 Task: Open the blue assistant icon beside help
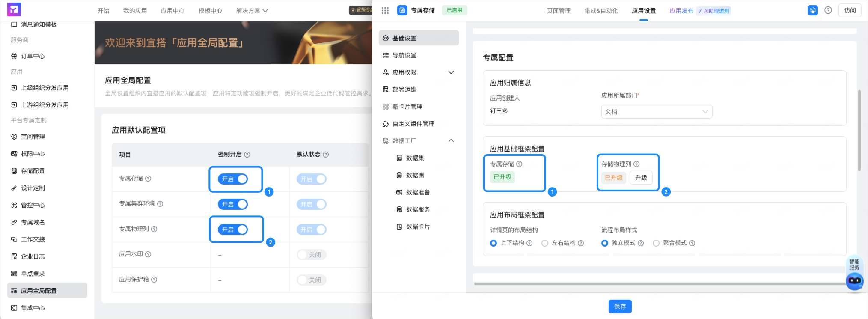(x=812, y=10)
